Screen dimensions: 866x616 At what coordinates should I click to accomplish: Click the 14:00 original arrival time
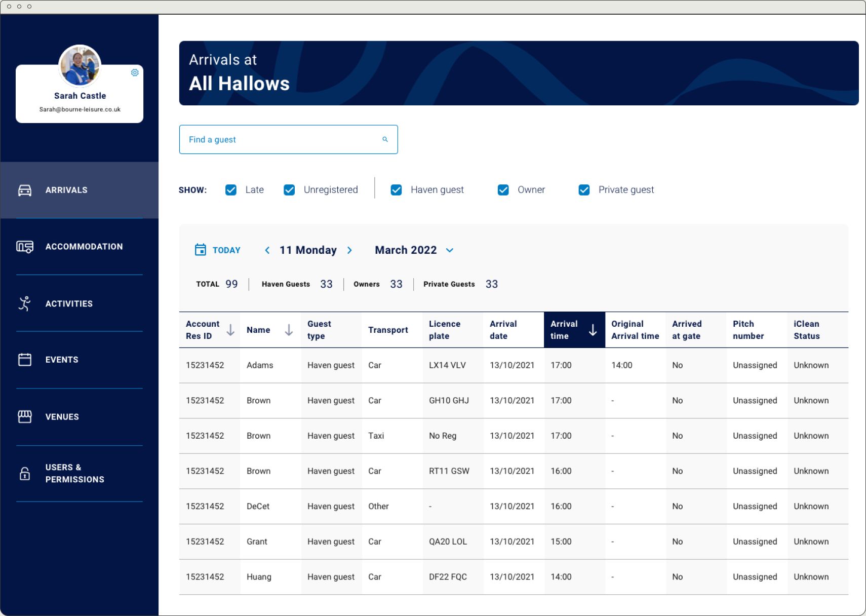[x=622, y=365]
